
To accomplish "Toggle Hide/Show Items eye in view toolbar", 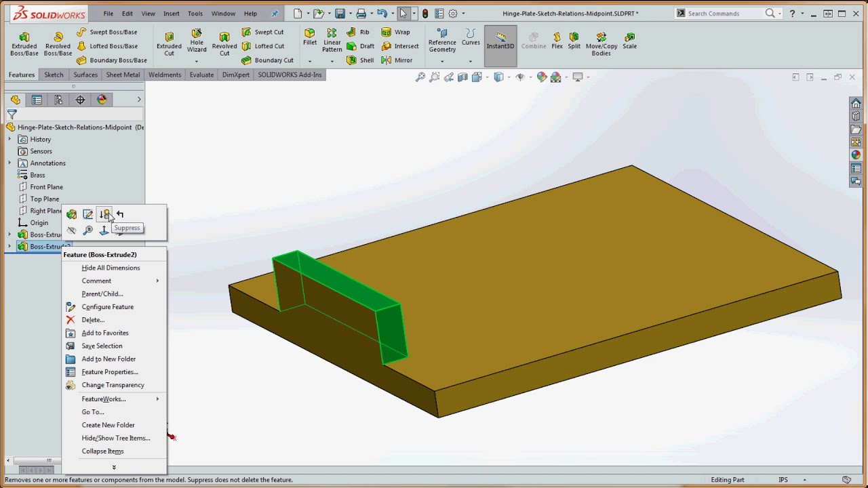I will coord(520,77).
